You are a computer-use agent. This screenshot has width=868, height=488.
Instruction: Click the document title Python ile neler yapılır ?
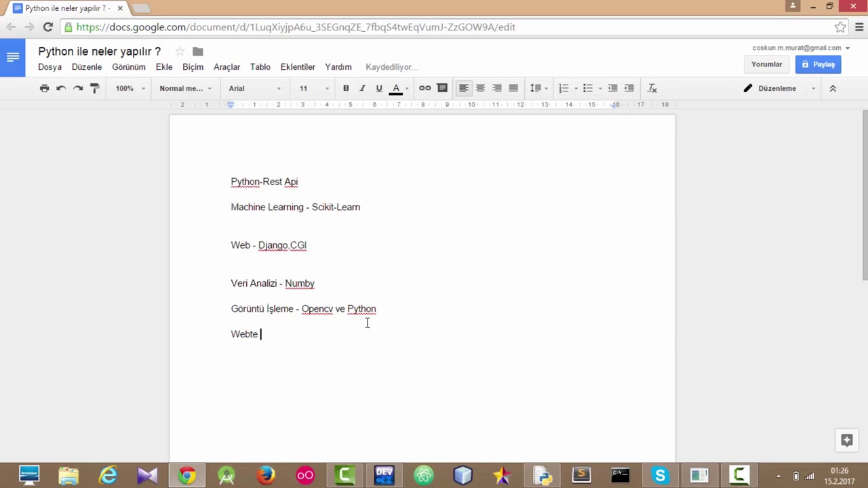[x=100, y=52]
